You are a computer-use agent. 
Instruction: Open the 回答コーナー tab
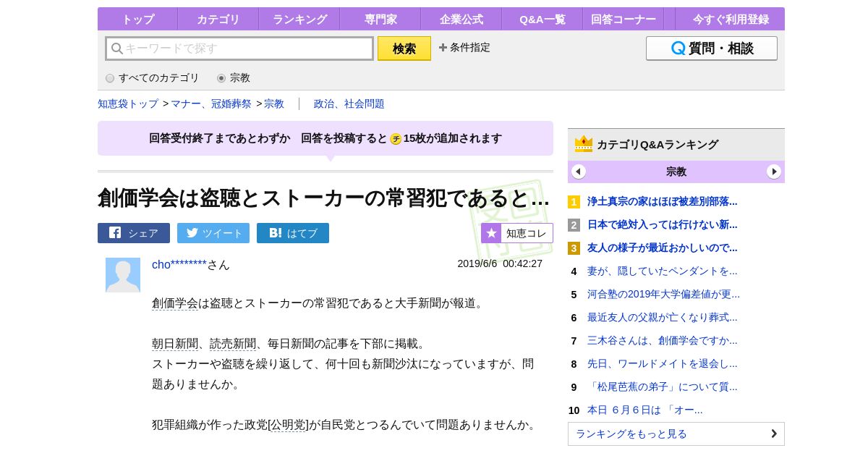(x=624, y=19)
